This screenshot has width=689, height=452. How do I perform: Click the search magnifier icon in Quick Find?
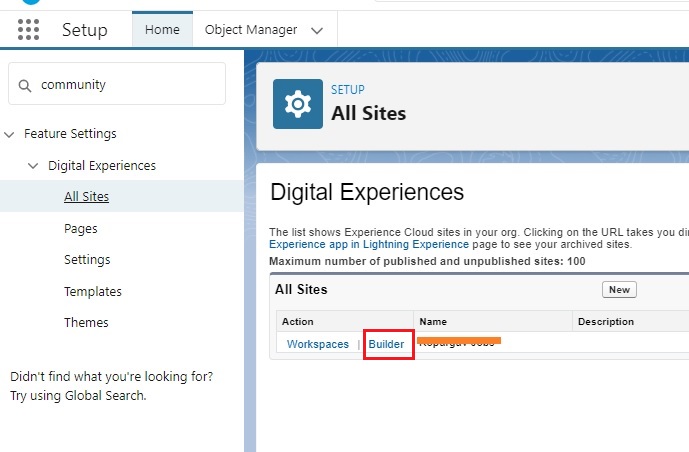(x=25, y=86)
